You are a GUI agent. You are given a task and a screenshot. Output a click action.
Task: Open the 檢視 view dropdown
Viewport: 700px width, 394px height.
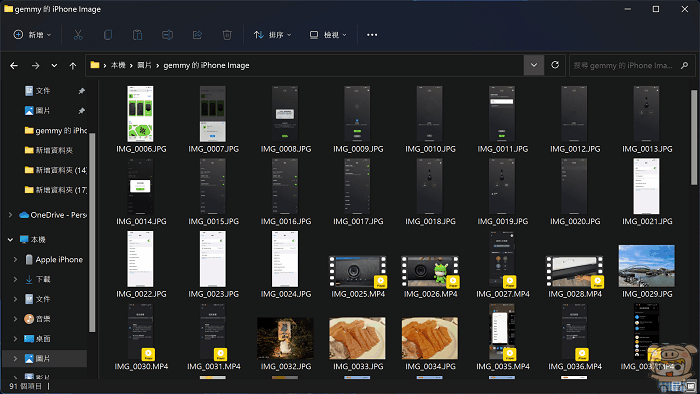(x=328, y=35)
